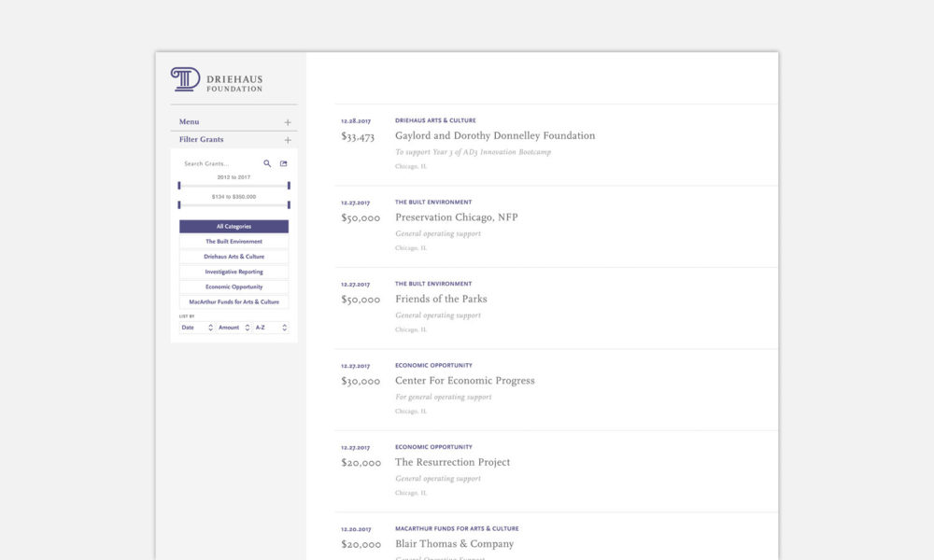Click the DRIEHAUS ARTS & CULTURE label above the top grant
The image size is (934, 560).
436,119
